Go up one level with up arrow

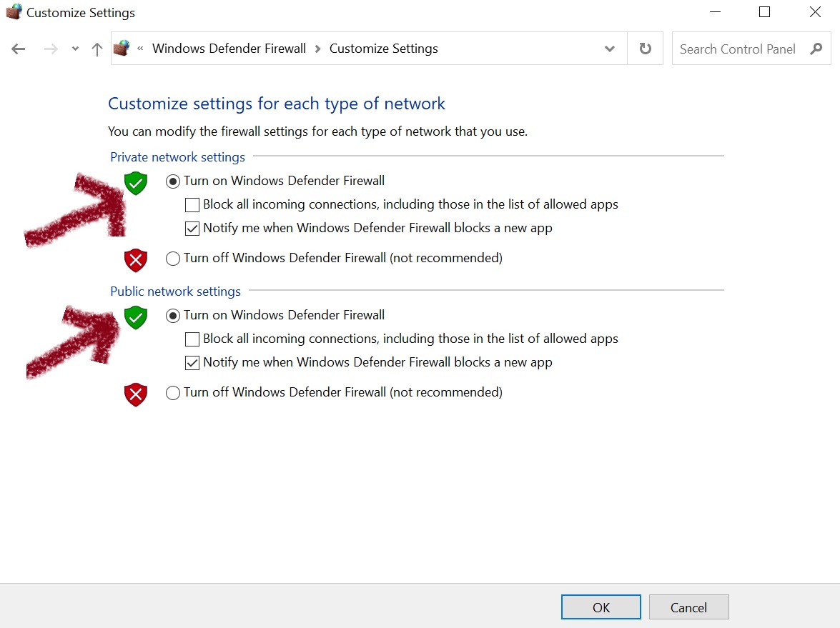tap(97, 49)
